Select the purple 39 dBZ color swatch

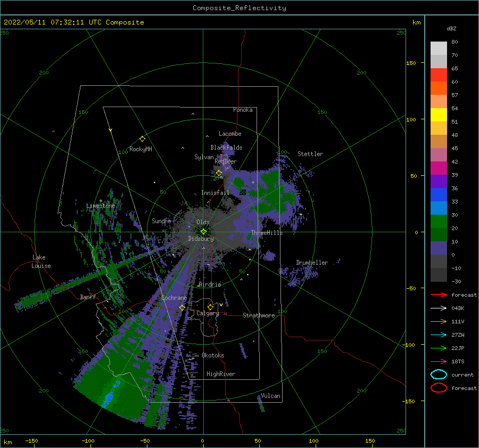(439, 182)
